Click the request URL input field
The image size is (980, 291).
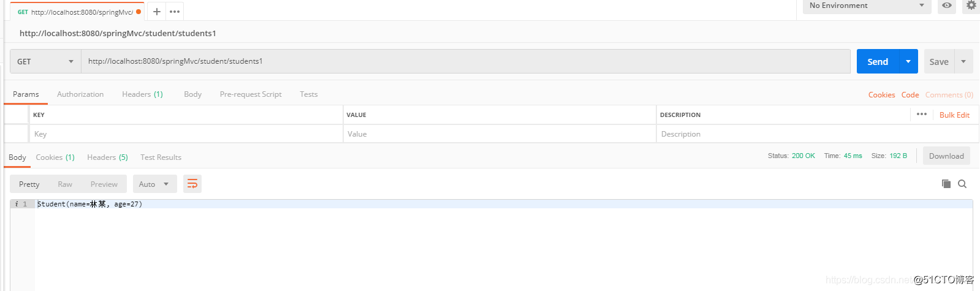click(466, 61)
